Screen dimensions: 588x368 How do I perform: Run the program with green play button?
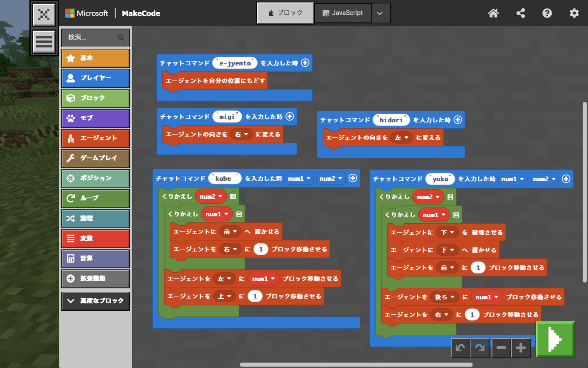tap(555, 340)
